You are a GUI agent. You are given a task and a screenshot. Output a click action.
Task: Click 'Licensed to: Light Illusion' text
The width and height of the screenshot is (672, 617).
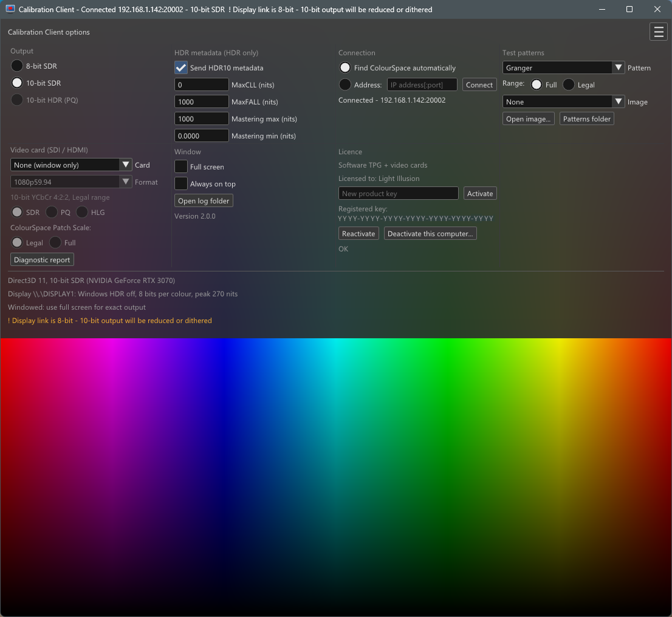click(x=379, y=179)
